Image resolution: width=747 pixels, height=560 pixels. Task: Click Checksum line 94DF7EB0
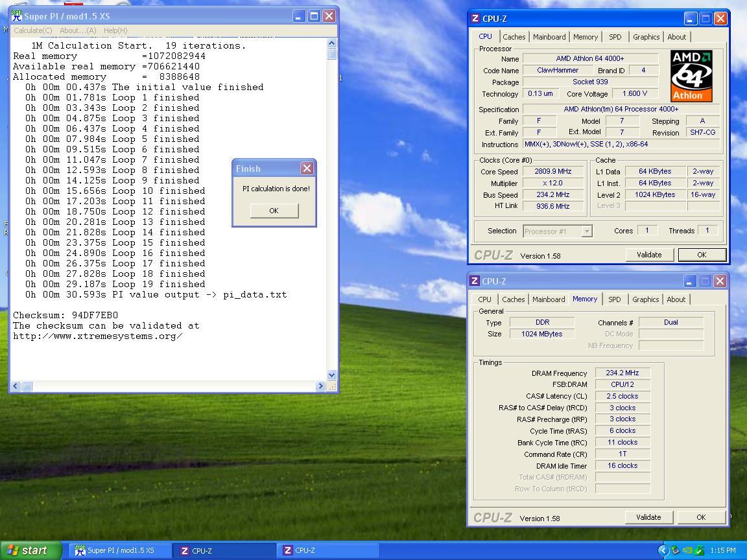pos(65,315)
